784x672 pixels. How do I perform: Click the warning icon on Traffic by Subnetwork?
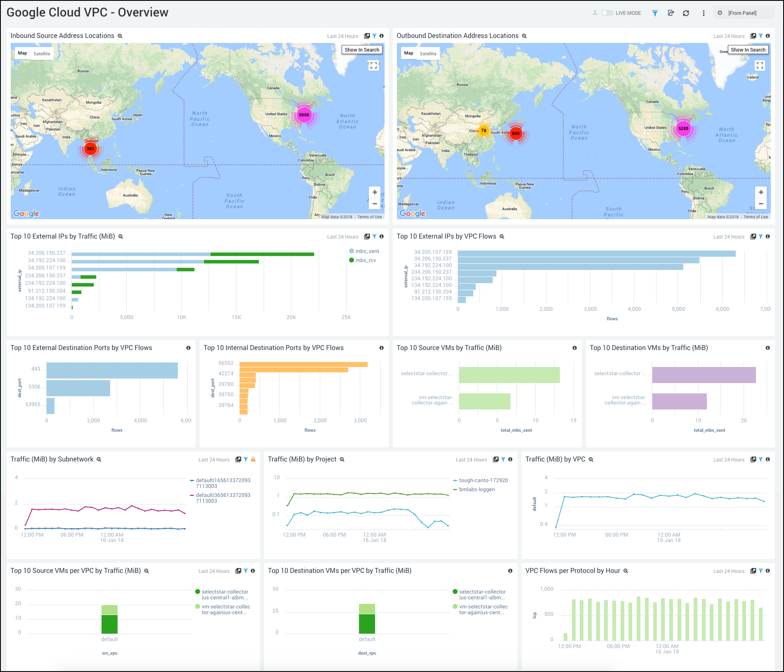click(253, 459)
